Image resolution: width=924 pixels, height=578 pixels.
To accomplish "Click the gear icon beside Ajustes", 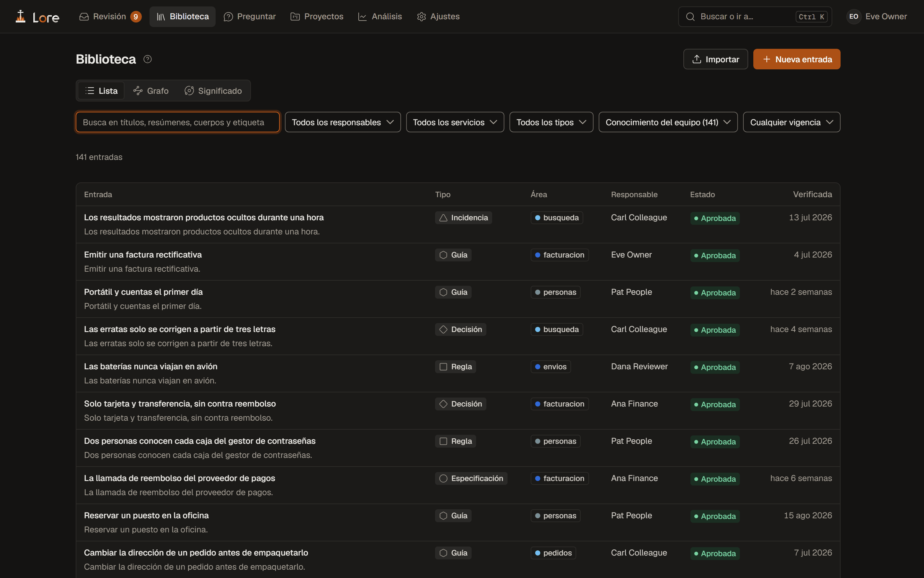I will (x=421, y=16).
